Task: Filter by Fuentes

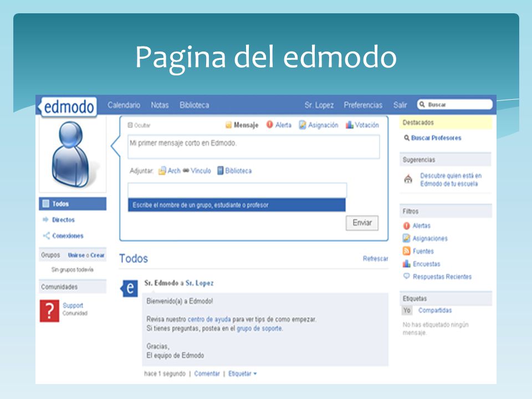Action: coord(423,252)
